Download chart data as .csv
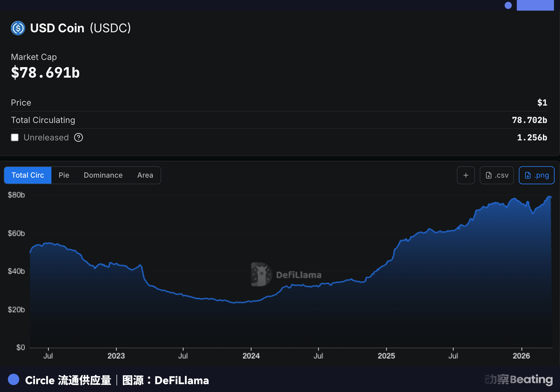Screen dimensions: 560x392 (x=497, y=175)
